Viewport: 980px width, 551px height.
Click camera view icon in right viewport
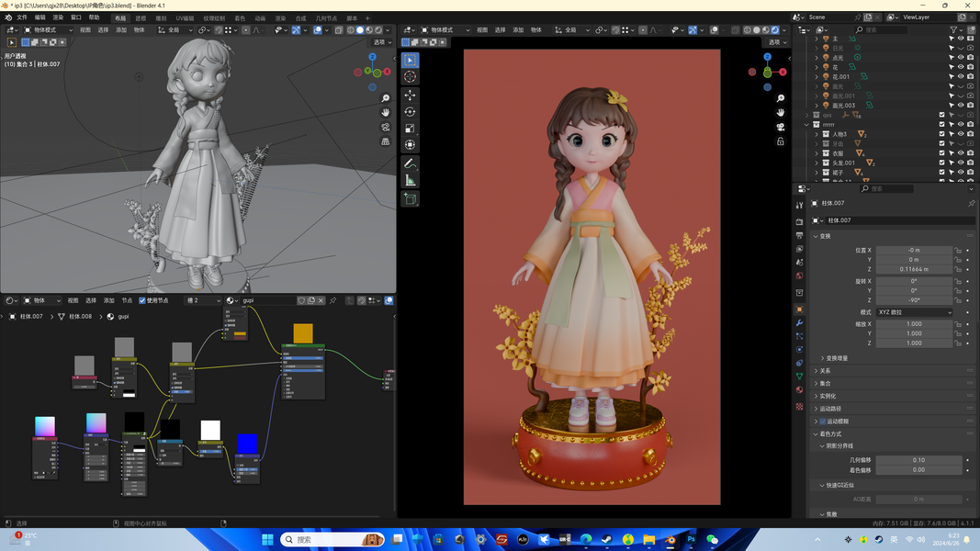(781, 127)
